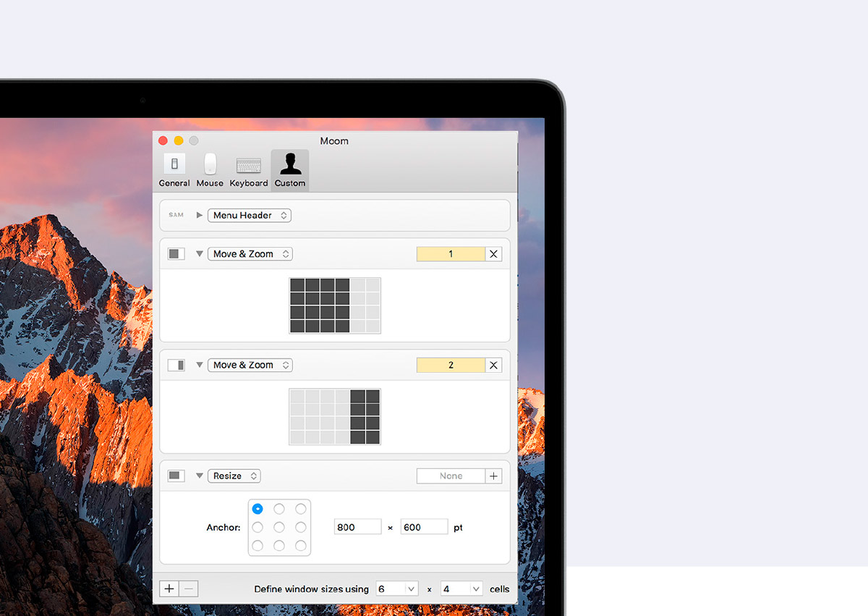Collapse the second Move & Zoom row
The width and height of the screenshot is (868, 616).
(x=200, y=365)
